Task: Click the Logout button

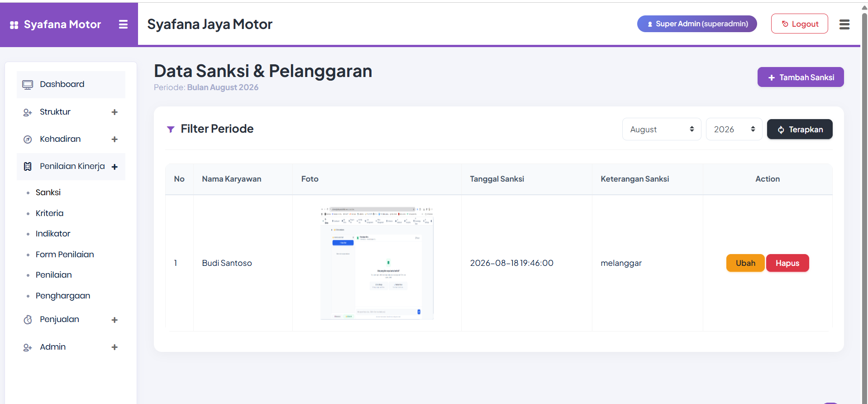Action: tap(800, 24)
